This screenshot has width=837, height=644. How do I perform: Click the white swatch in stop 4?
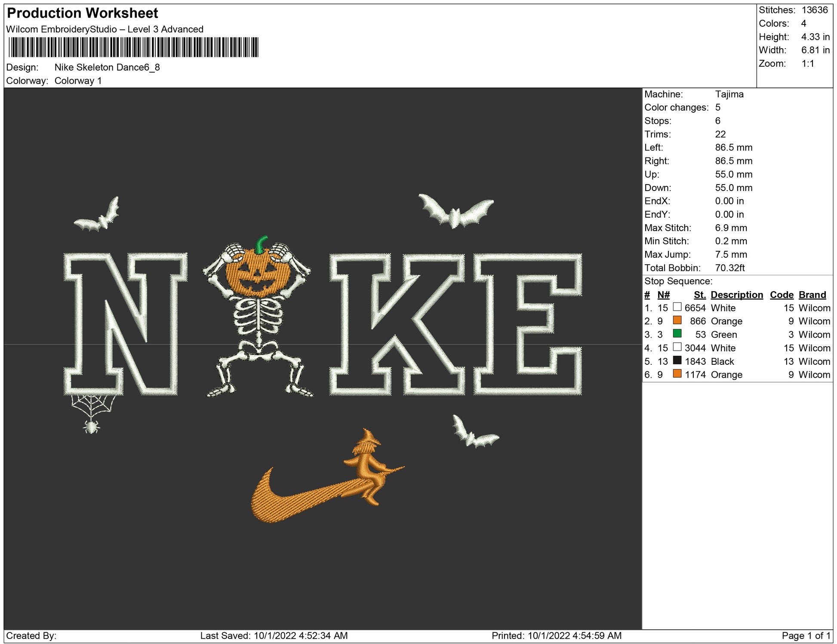pos(677,347)
